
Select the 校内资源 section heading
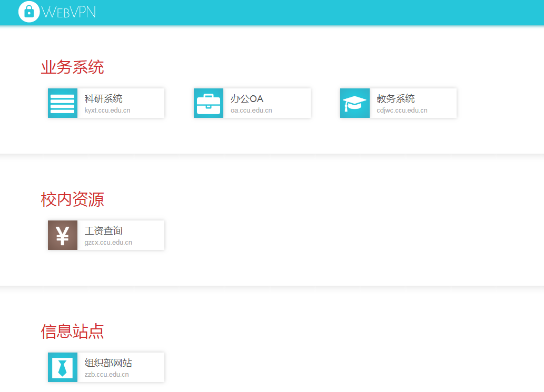point(72,199)
